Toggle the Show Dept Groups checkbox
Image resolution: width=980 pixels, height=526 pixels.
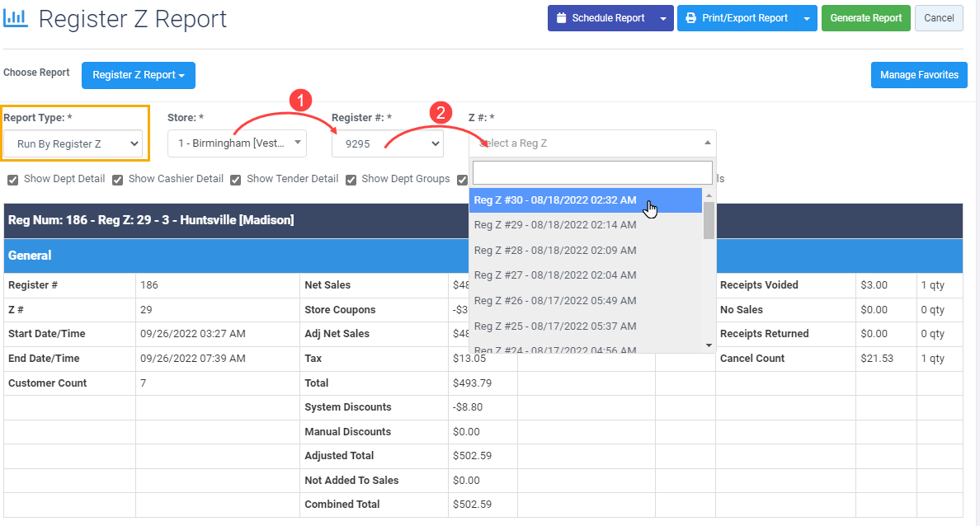point(351,180)
